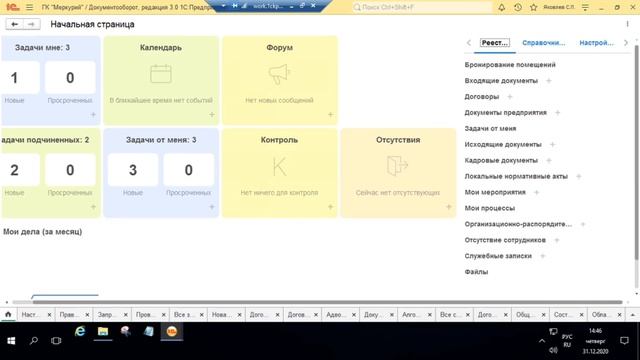Create new Исходящие документы via plus
The height and width of the screenshot is (360, 640).
pos(552,144)
